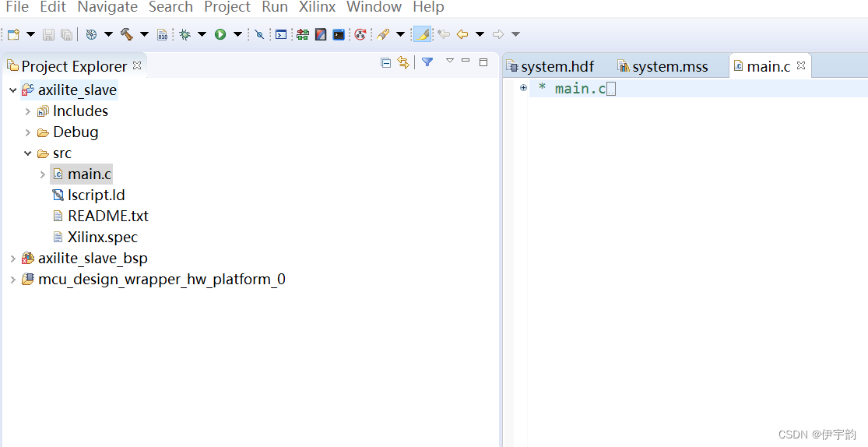The width and height of the screenshot is (868, 447).
Task: Expand mcu_design_wrapper_hw_platform_0 project
Action: [x=12, y=280]
